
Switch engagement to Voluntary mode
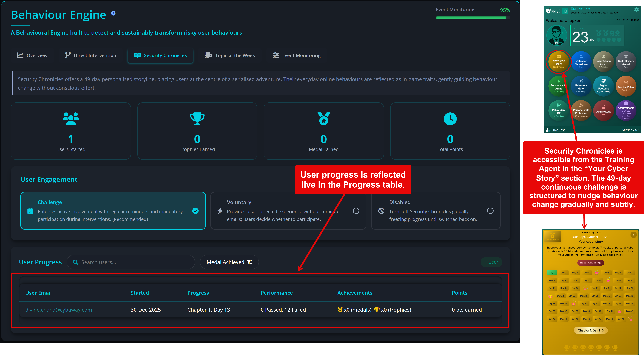click(356, 211)
